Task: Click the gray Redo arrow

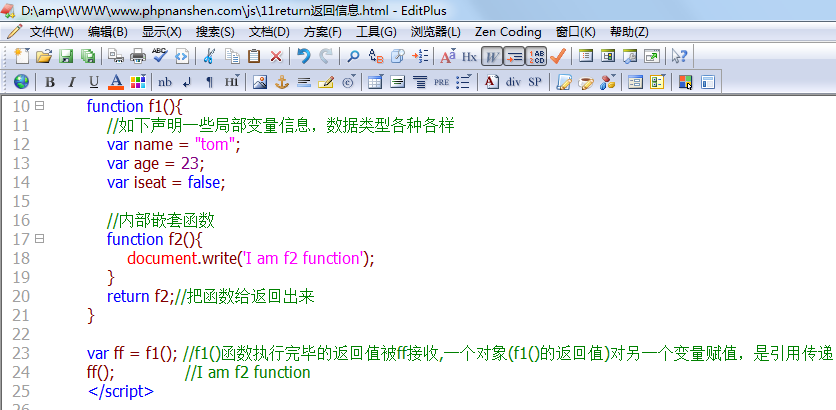Action: (x=325, y=56)
